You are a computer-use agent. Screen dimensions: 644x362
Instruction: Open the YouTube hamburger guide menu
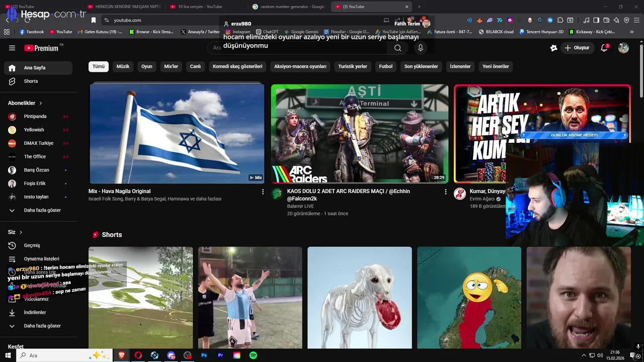[12, 48]
